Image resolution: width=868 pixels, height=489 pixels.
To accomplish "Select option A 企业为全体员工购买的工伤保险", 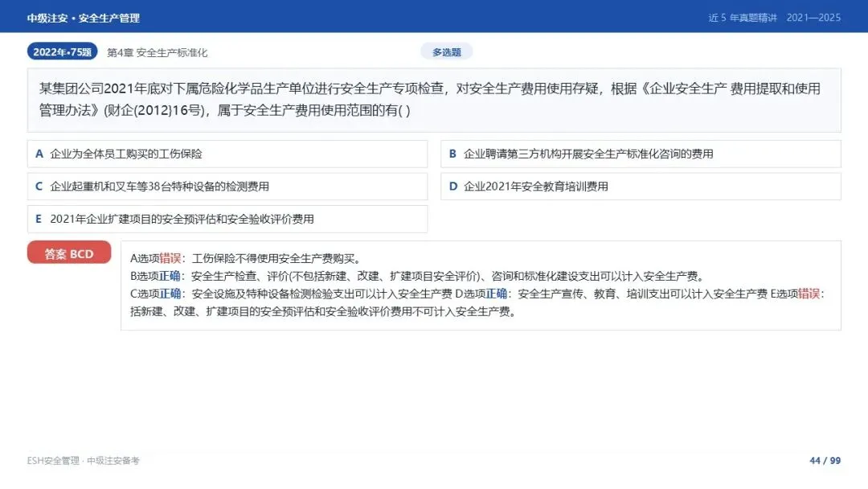I will pos(227,154).
